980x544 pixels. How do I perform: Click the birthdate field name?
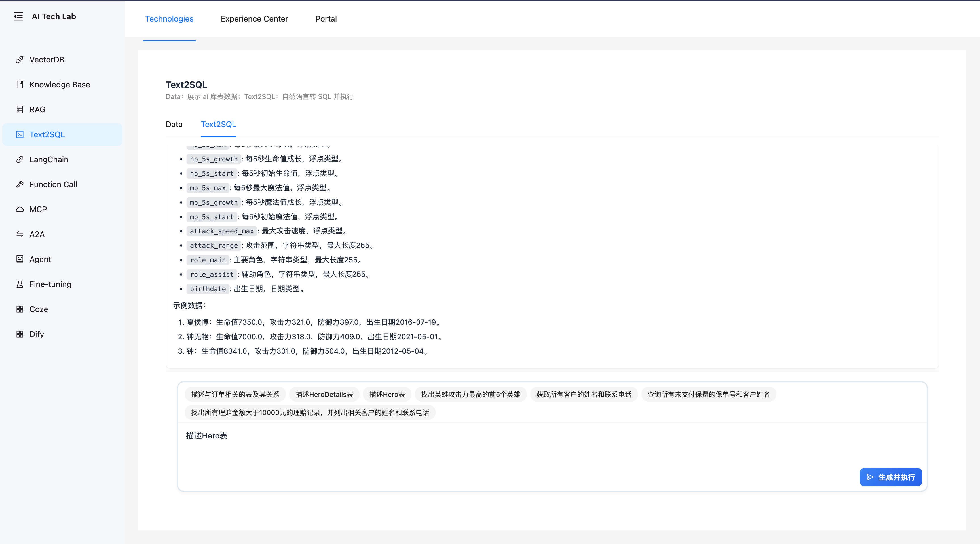208,289
